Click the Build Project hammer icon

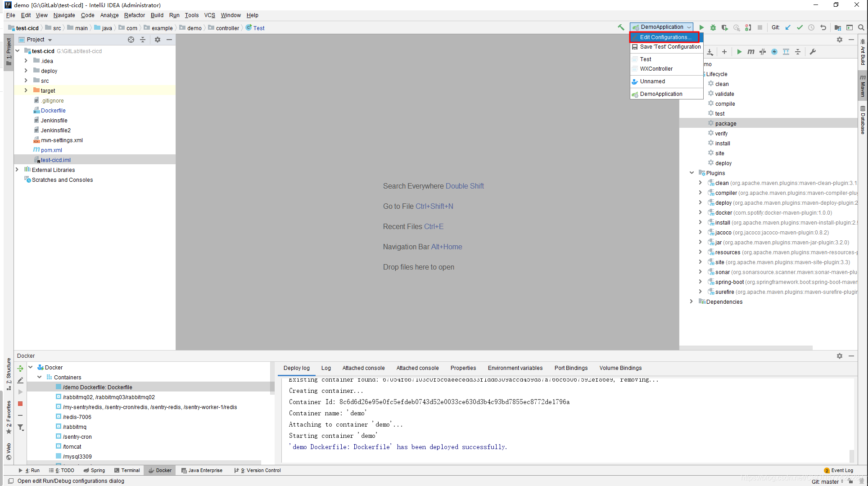point(621,27)
